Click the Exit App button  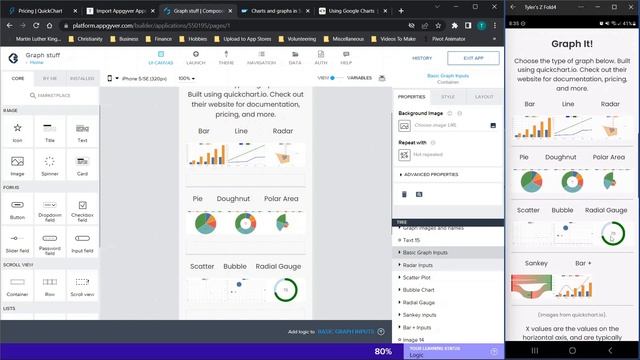tap(473, 58)
